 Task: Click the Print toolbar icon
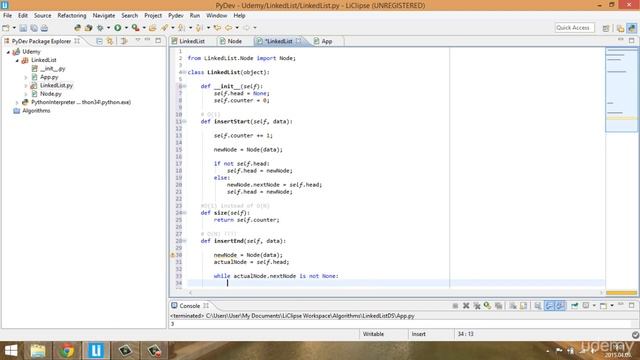[x=44, y=28]
